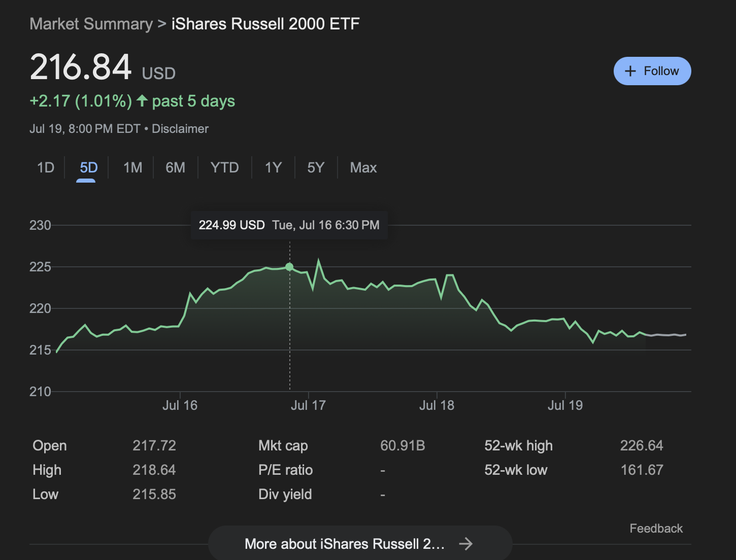Click the Mkt cap label

pos(283,445)
